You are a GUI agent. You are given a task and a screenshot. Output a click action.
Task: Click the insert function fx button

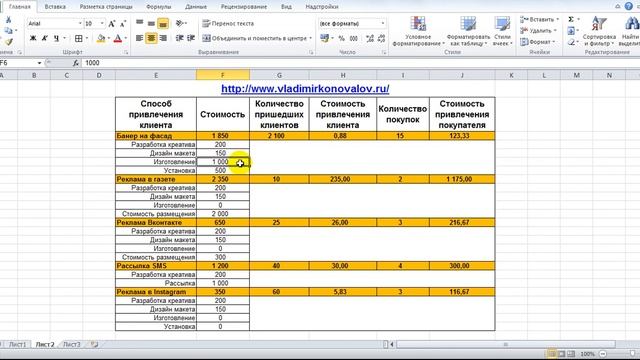coord(76,63)
